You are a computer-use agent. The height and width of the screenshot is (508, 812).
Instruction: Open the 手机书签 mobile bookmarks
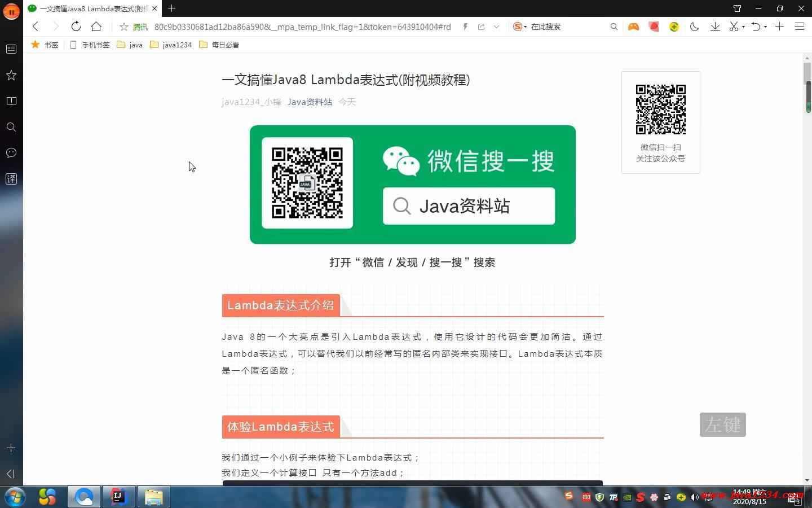(x=90, y=45)
